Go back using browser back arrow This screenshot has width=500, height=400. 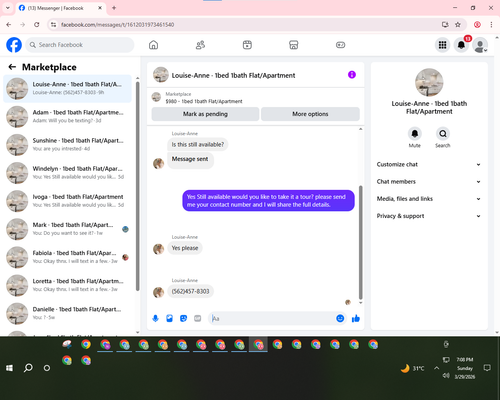click(x=9, y=24)
